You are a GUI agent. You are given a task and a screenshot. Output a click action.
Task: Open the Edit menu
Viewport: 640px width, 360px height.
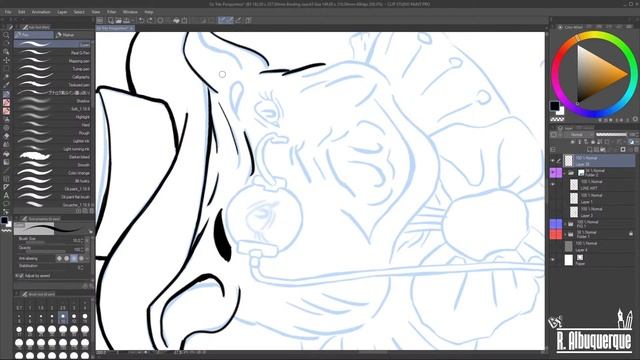tap(22, 12)
